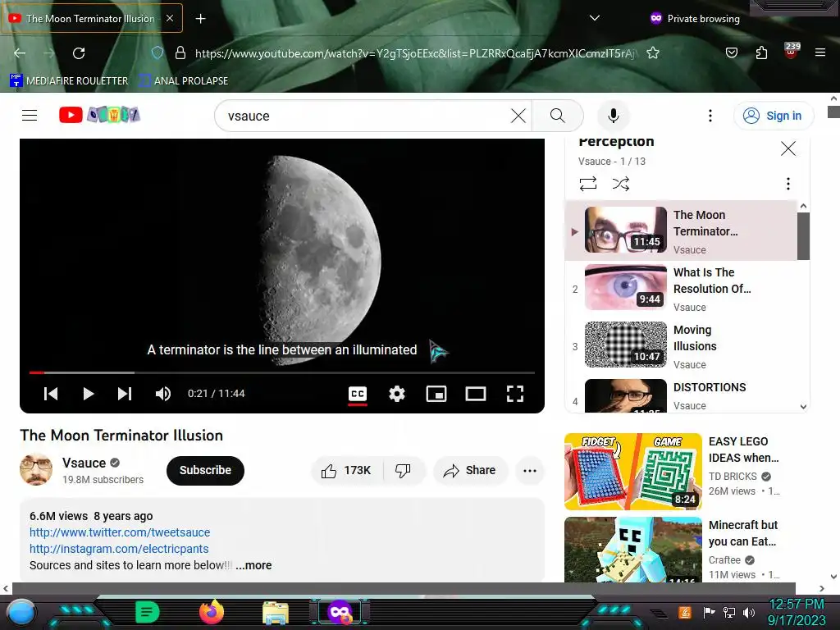Skip to next video in player
The height and width of the screenshot is (630, 840).
pyautogui.click(x=125, y=394)
